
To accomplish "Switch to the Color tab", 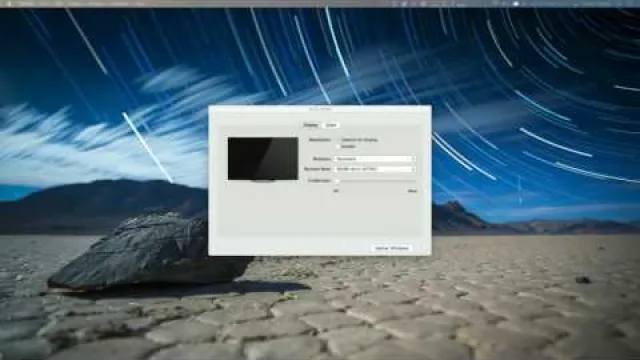I will [x=331, y=125].
